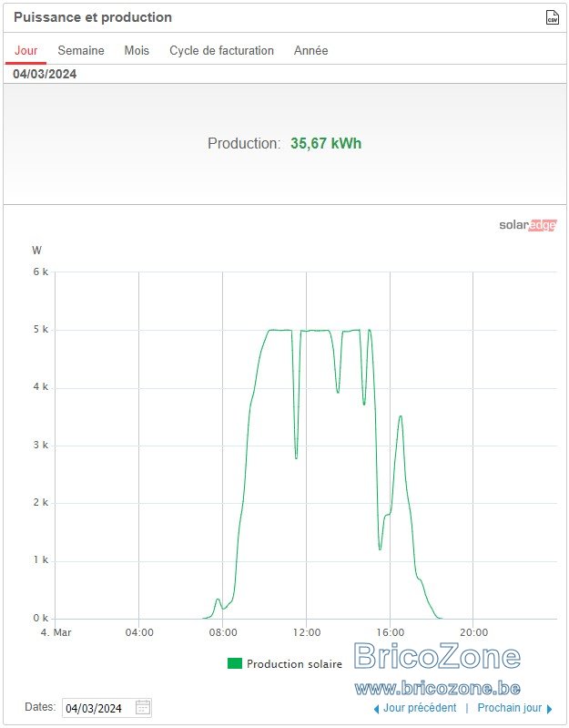Click the 16:00 label on time axis

pos(390,632)
